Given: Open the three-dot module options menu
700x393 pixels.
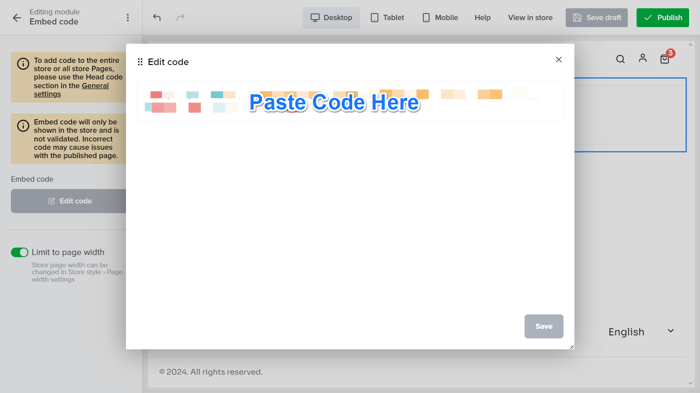Looking at the screenshot, I should (128, 17).
